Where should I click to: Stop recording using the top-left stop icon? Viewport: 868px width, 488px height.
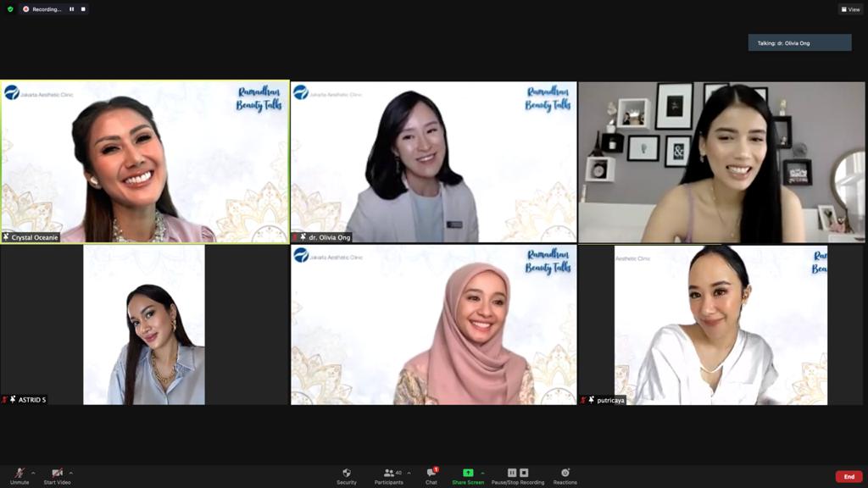82,9
